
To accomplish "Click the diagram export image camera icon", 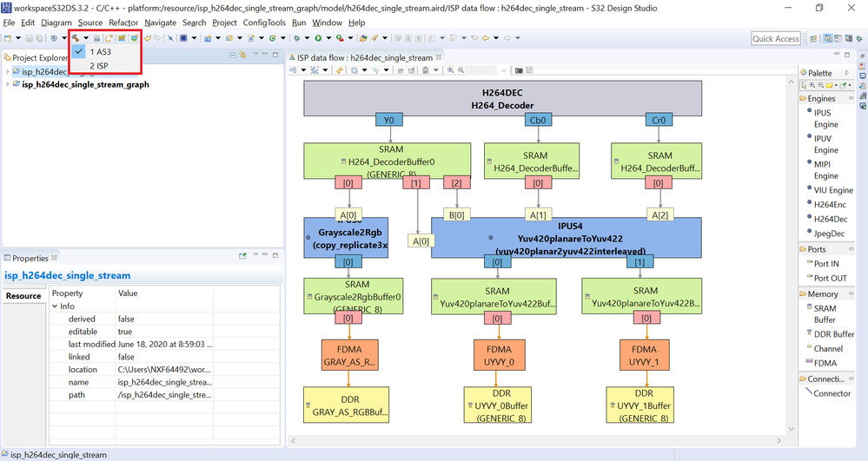I will pyautogui.click(x=519, y=70).
